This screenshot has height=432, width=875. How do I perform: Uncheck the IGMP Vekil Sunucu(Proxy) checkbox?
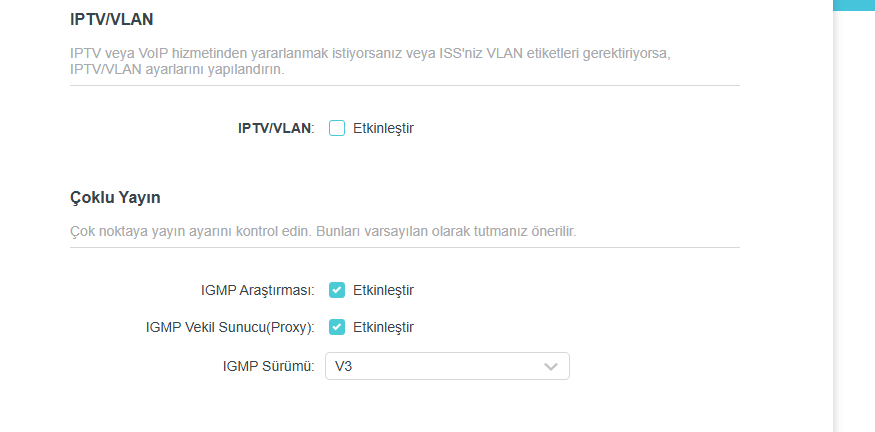[x=337, y=327]
